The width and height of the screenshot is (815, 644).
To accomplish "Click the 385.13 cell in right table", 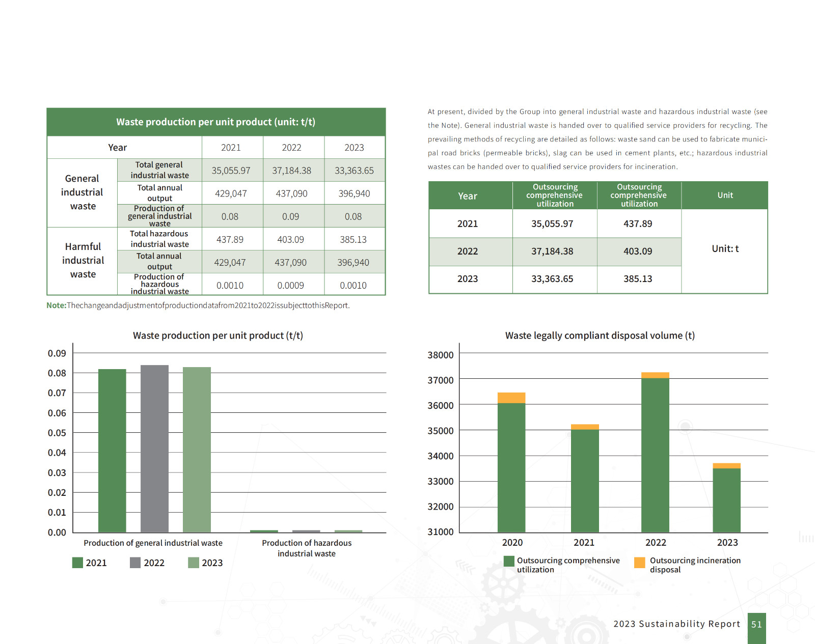I will coord(638,279).
